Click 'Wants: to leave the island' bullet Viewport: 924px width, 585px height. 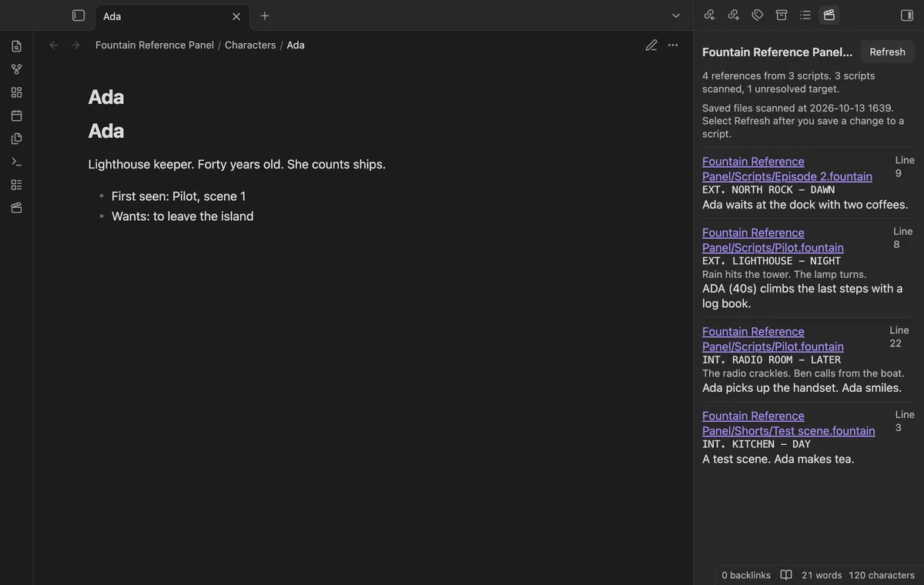click(x=182, y=216)
